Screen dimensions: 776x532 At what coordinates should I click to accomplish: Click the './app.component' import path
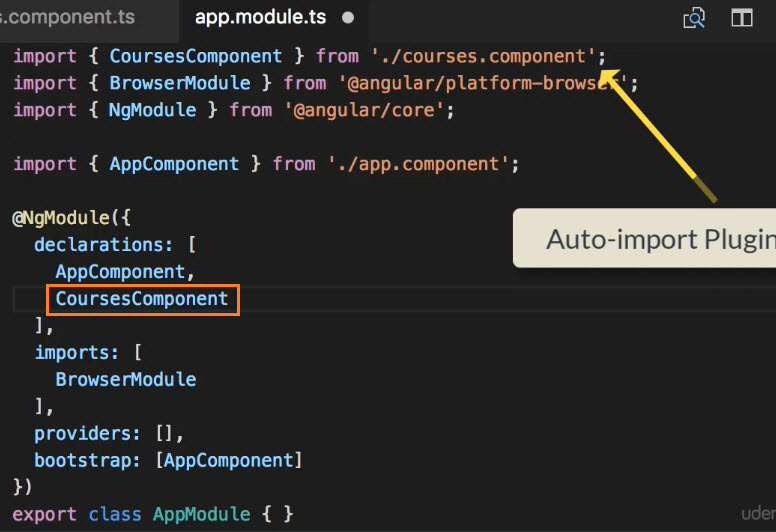[x=421, y=164]
